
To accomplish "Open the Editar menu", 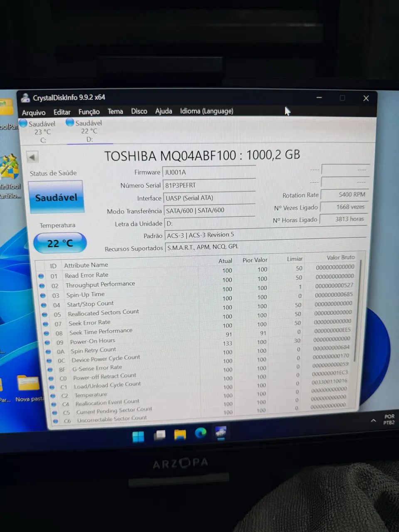I will [62, 112].
